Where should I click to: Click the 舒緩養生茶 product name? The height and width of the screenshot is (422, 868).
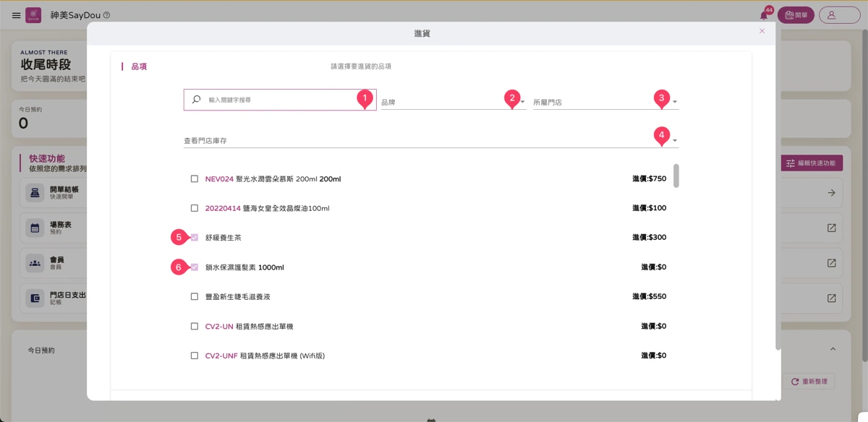[224, 238]
